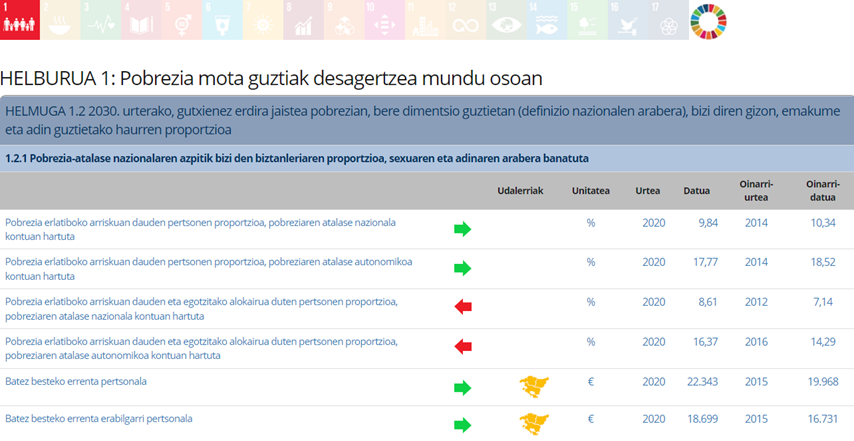Screen dimensions: 854x441
Task: Open 'Batez besteko errenta erabilgarri pertsonala' link
Action: [98, 418]
